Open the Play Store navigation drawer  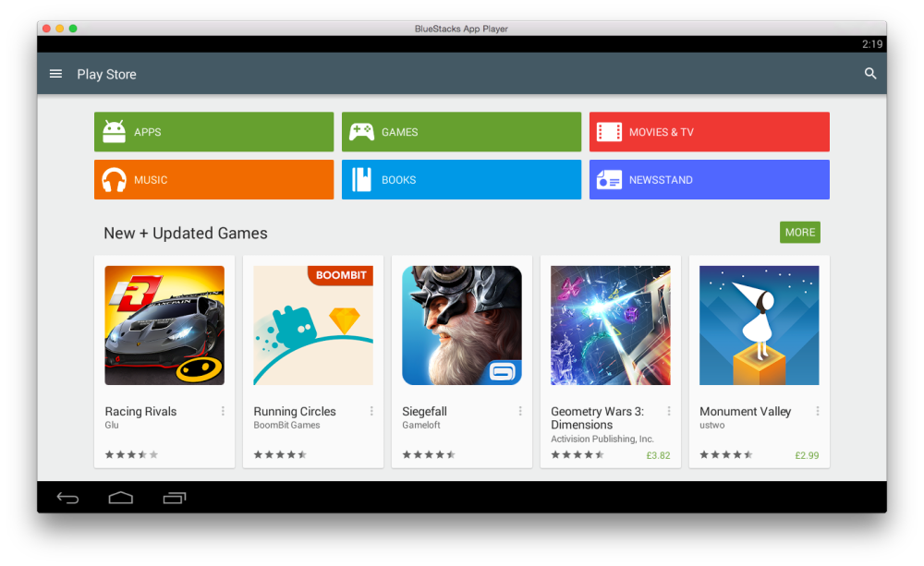coord(55,74)
